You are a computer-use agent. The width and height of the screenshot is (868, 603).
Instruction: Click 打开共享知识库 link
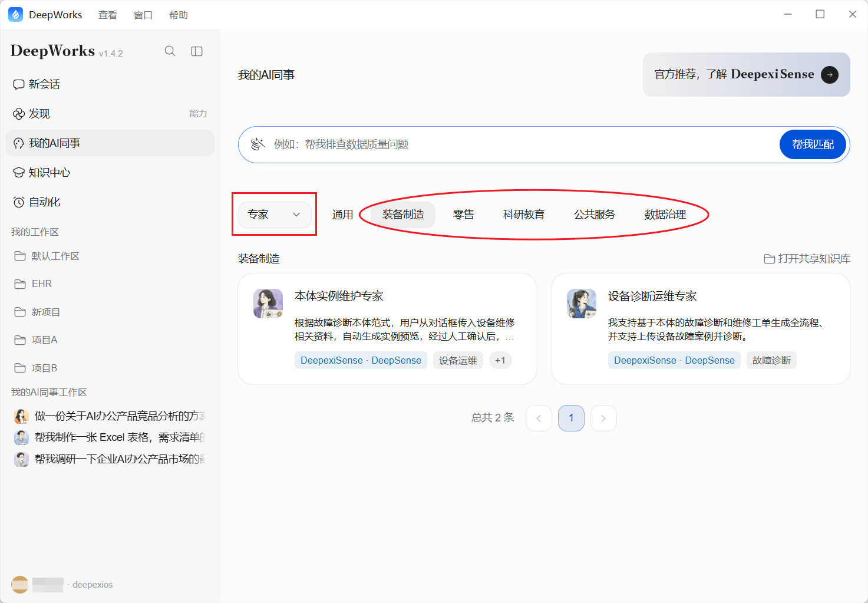[807, 259]
